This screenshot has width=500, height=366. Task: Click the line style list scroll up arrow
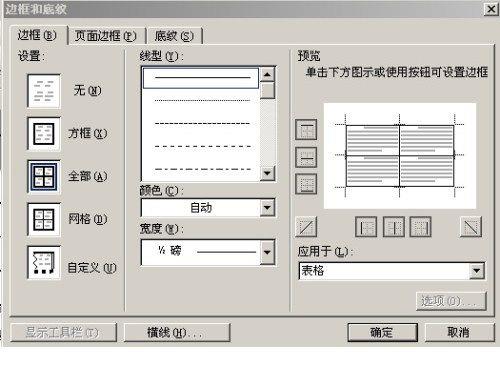[x=267, y=74]
